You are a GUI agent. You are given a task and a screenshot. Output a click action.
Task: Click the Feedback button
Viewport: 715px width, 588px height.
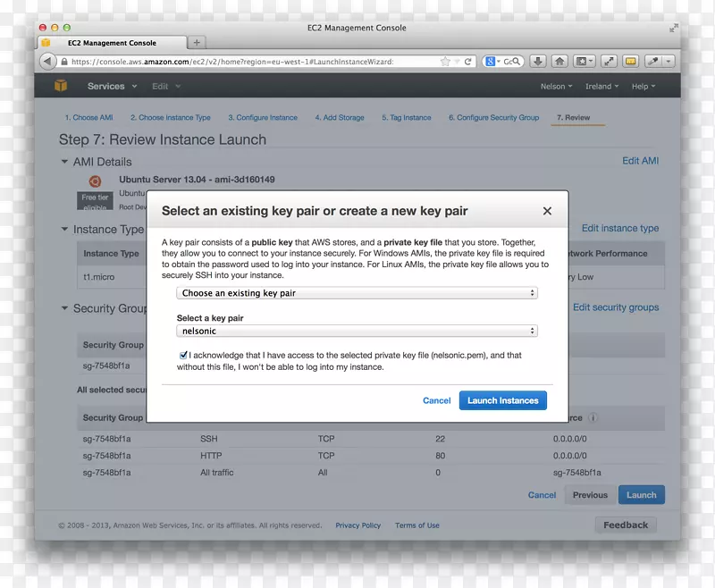click(626, 525)
